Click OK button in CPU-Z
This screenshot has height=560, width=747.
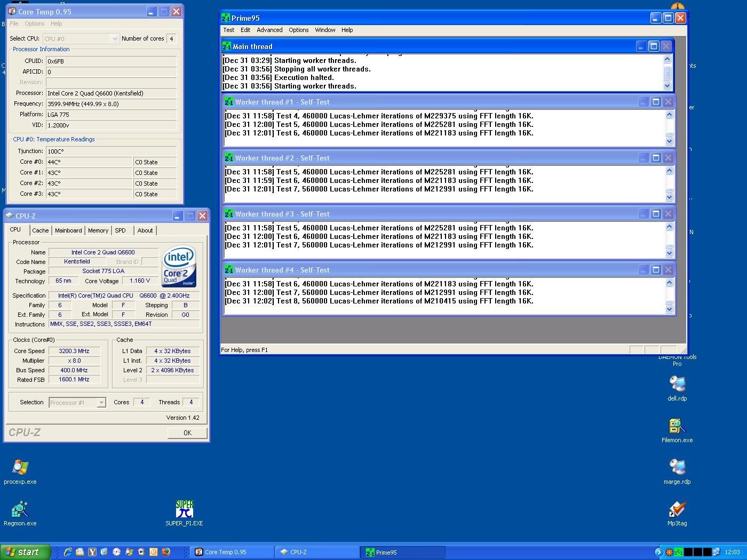click(187, 433)
